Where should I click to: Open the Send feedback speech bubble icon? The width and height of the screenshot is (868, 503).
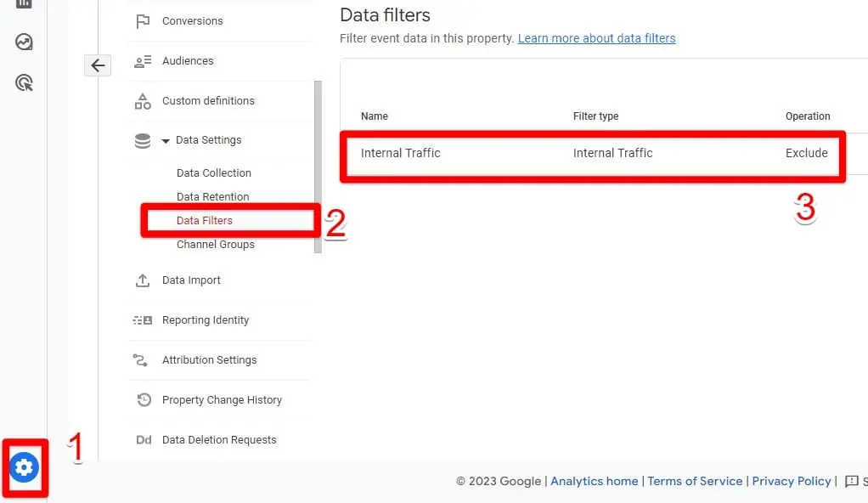852,481
